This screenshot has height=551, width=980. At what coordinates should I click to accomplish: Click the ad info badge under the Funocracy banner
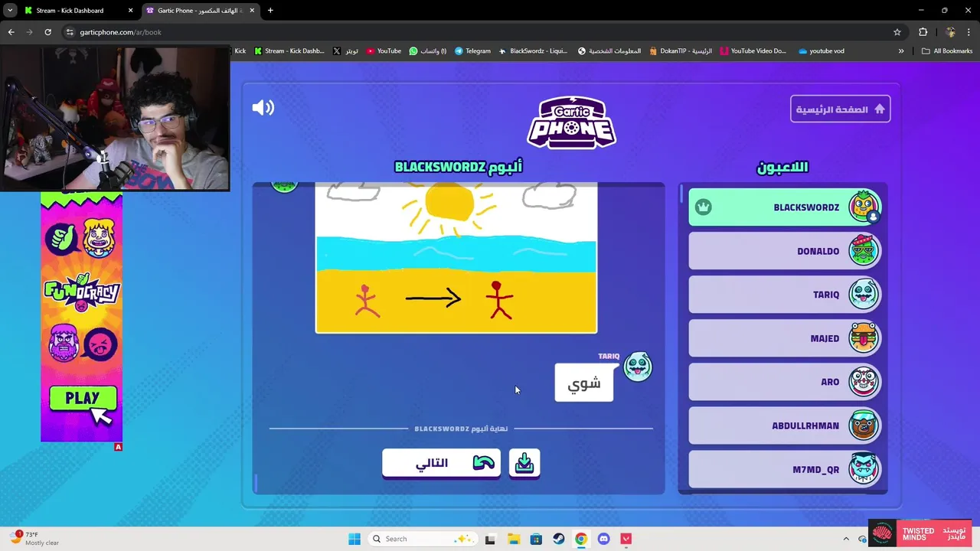tap(118, 447)
